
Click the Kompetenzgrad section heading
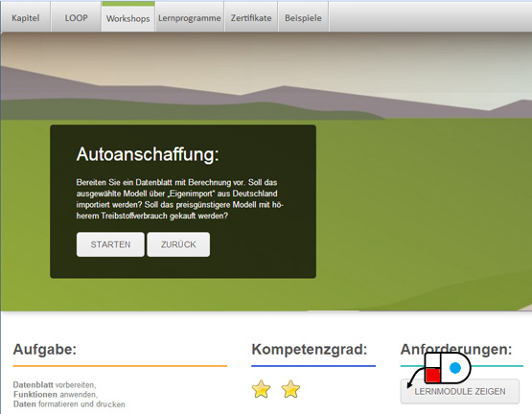310,349
